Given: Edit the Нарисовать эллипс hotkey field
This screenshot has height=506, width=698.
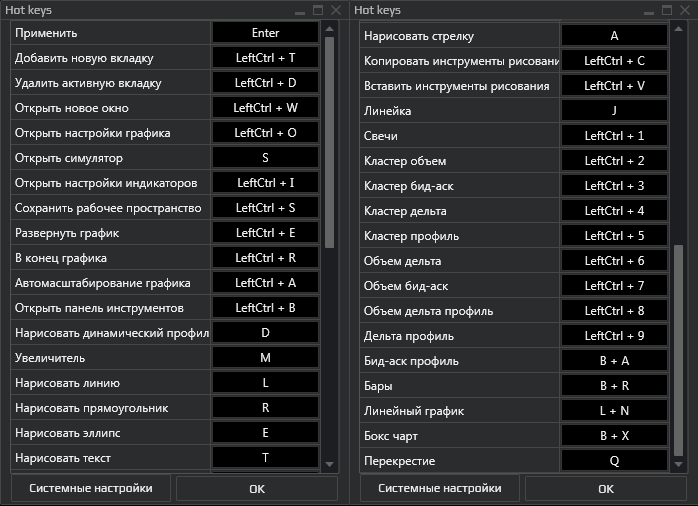Looking at the screenshot, I should pos(265,433).
